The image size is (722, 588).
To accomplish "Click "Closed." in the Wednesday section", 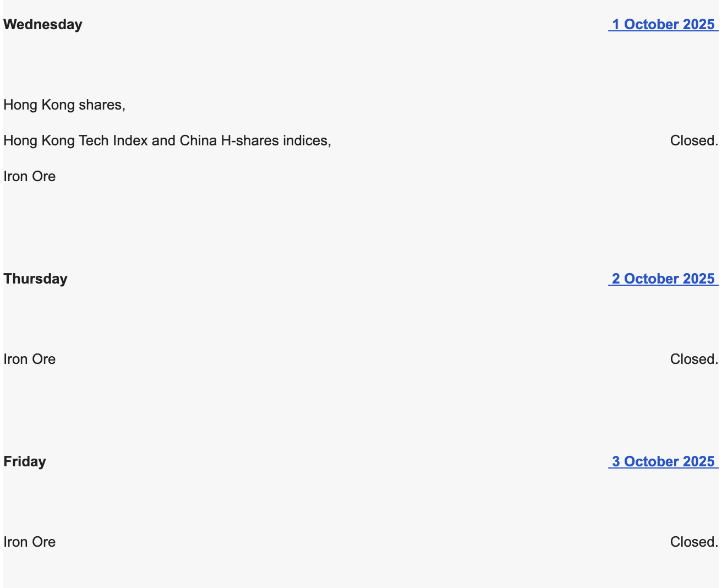I will (x=694, y=141).
